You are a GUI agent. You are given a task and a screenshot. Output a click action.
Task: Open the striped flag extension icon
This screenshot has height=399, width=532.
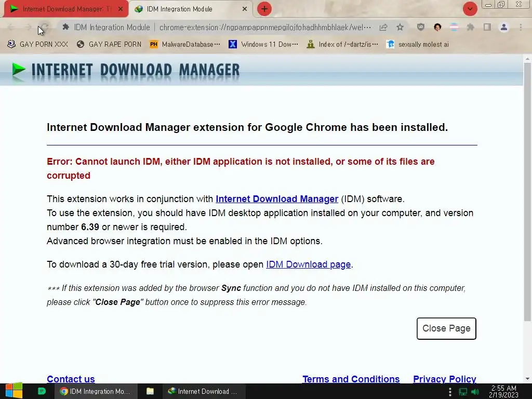pyautogui.click(x=454, y=27)
